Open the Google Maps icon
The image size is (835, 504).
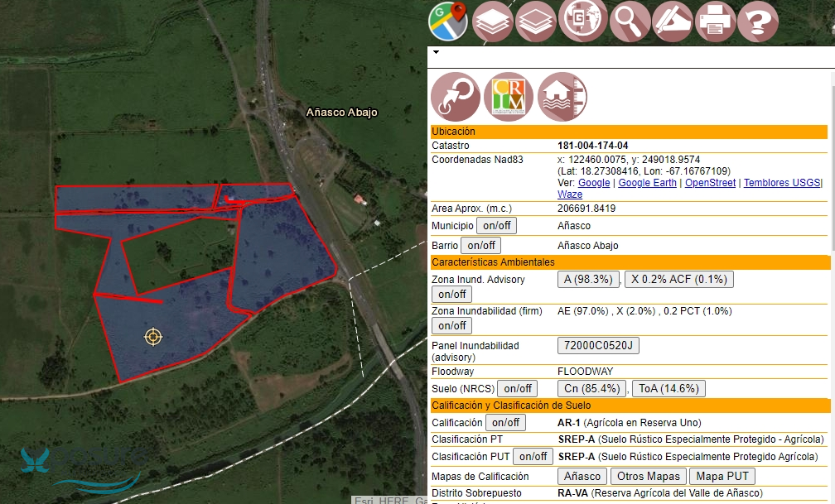(x=448, y=21)
